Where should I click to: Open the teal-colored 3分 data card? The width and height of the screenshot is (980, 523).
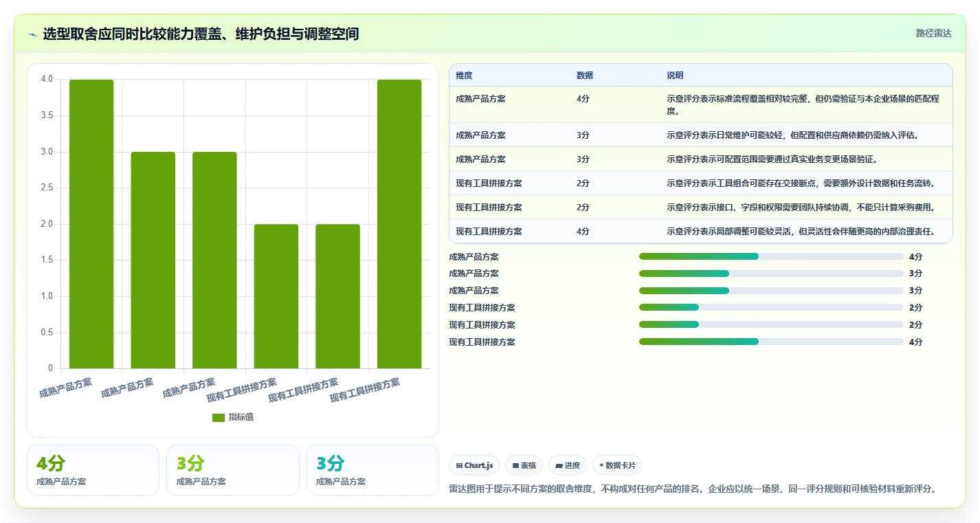tap(372, 470)
